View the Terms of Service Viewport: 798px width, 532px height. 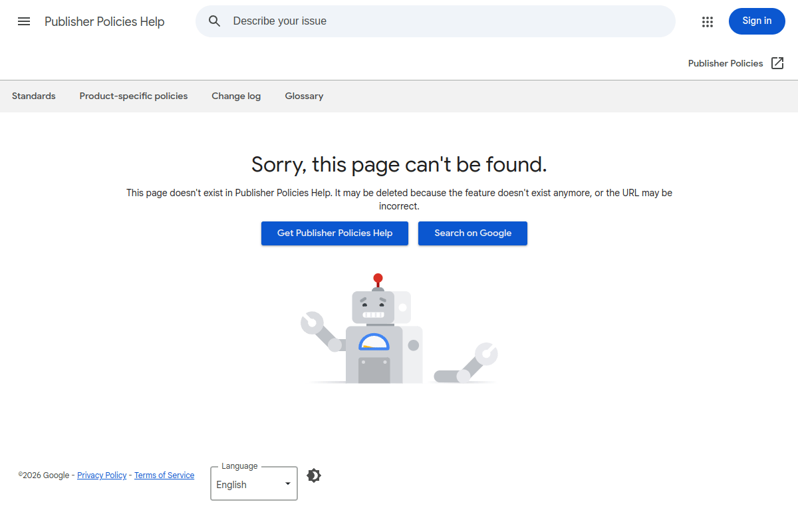164,475
